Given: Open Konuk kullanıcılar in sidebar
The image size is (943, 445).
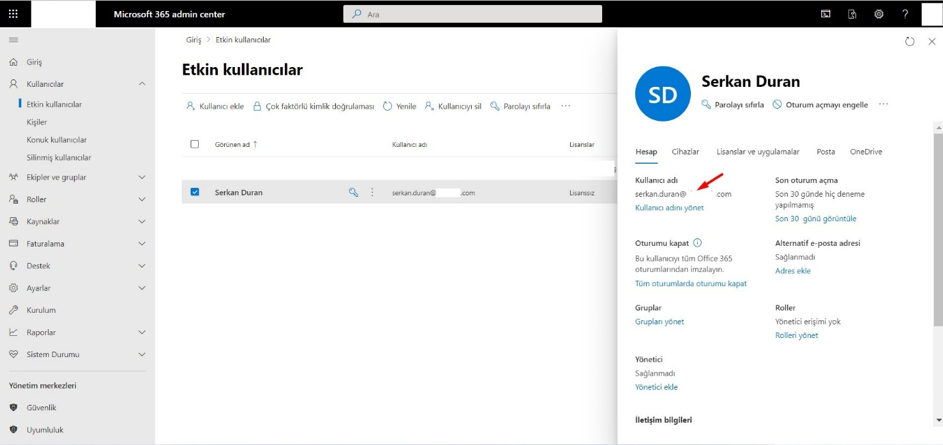Looking at the screenshot, I should pyautogui.click(x=57, y=140).
